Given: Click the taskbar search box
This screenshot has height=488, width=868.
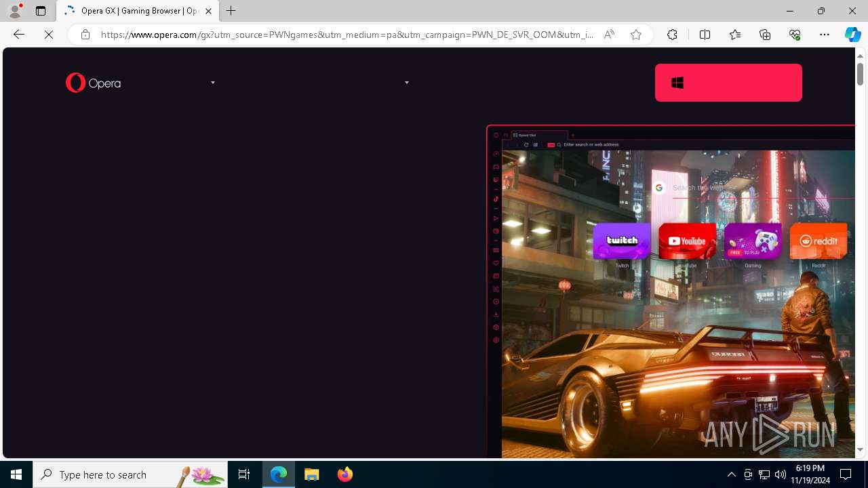Looking at the screenshot, I should [130, 474].
